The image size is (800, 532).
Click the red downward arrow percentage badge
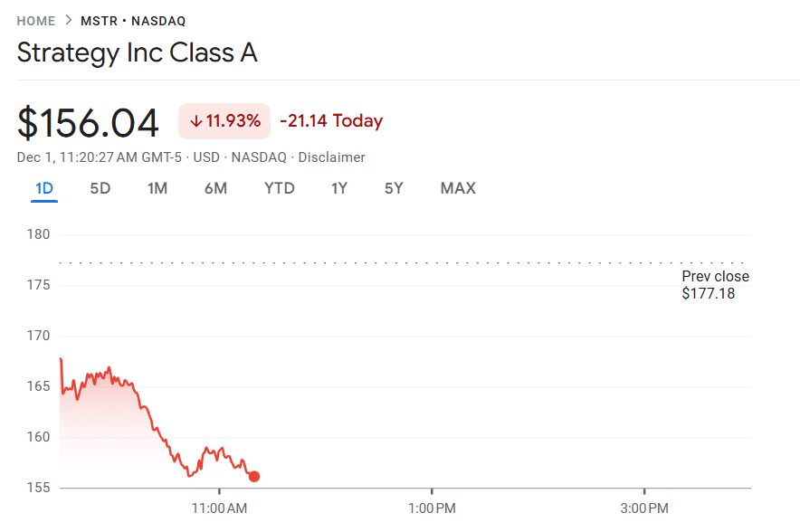(224, 120)
